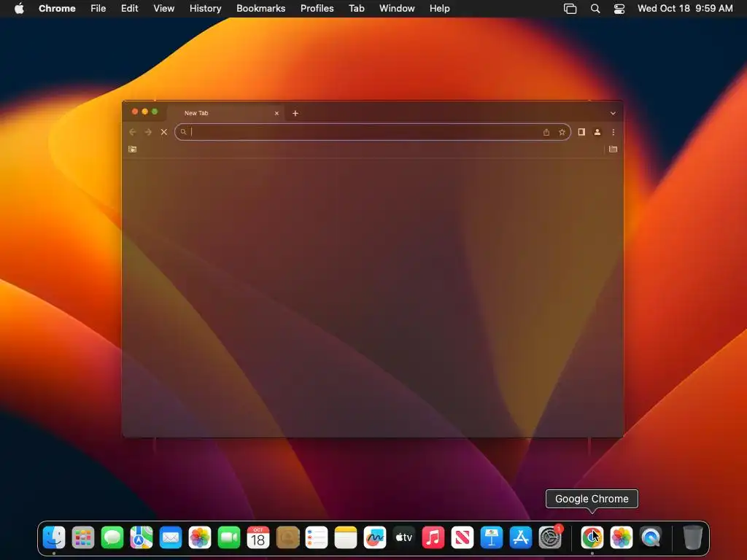Bookmark this tab with the star icon
Image resolution: width=747 pixels, height=560 pixels.
(562, 132)
